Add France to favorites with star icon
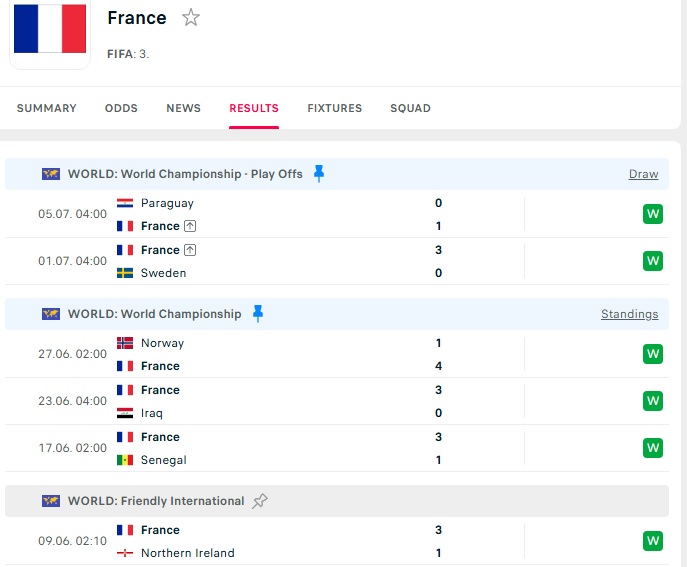The width and height of the screenshot is (687, 567). point(191,18)
